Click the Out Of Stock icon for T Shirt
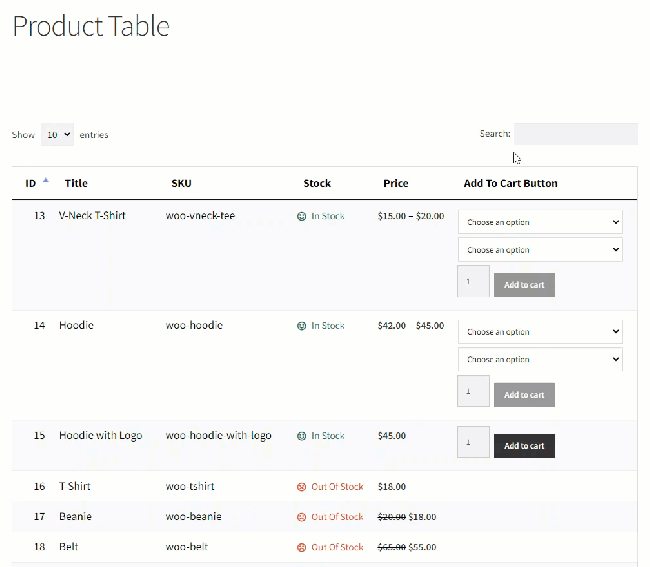Viewport: 650px width, 567px height. coord(301,487)
